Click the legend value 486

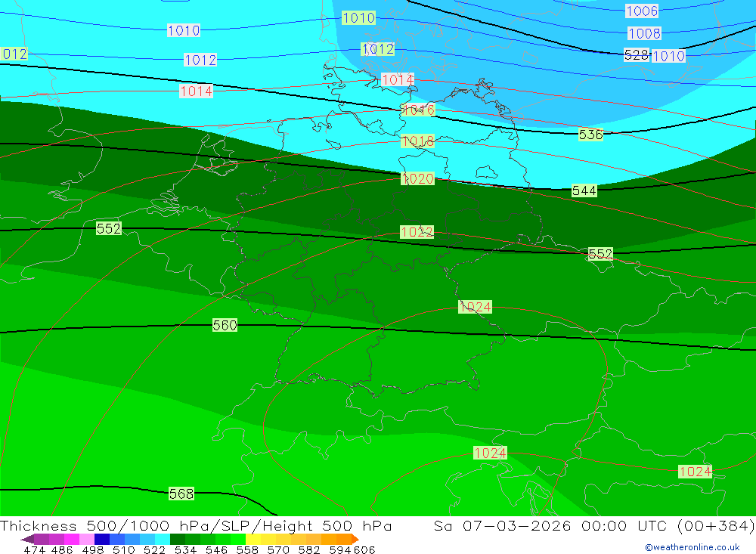pyautogui.click(x=62, y=549)
